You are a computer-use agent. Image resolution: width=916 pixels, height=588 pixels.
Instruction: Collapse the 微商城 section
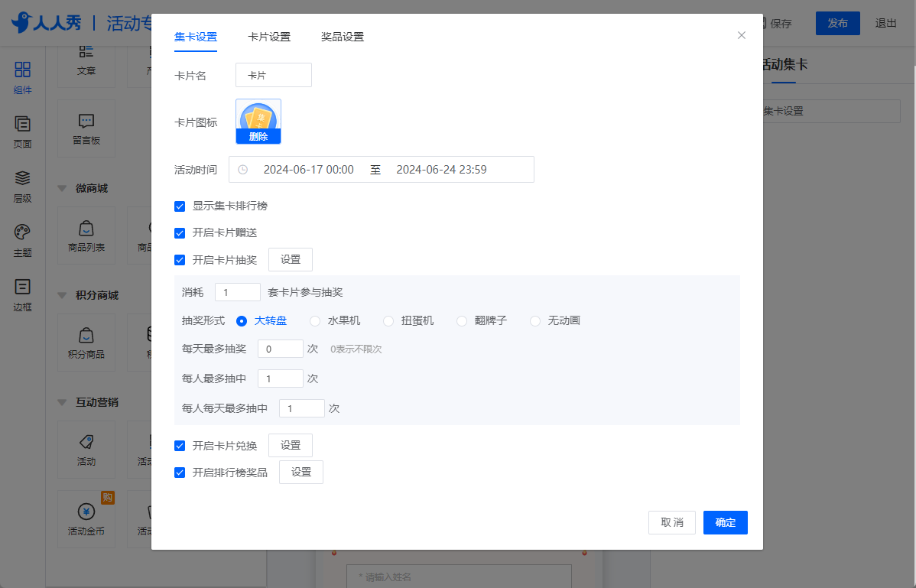62,188
